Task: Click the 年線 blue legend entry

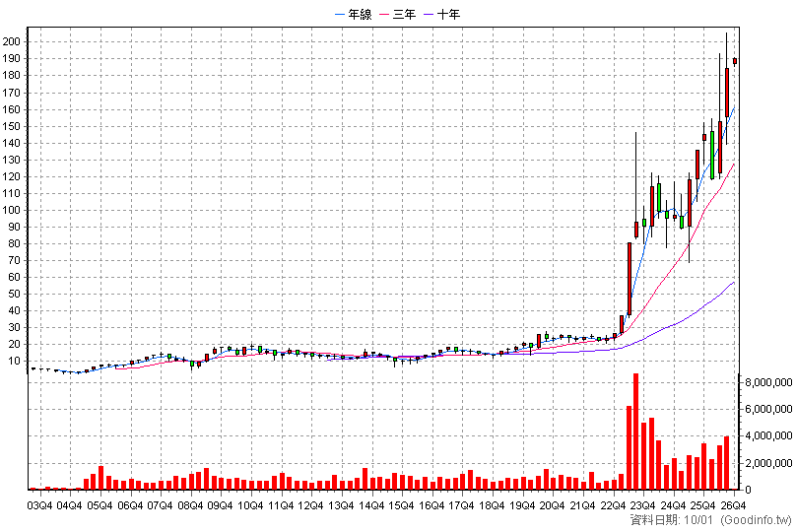Action: coord(354,14)
